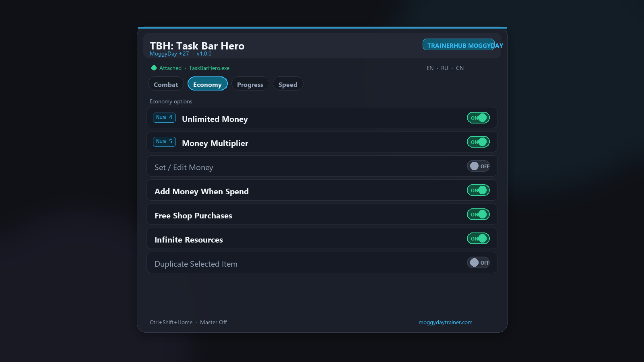Go to the Speed tab
This screenshot has width=644, height=362.
point(288,84)
